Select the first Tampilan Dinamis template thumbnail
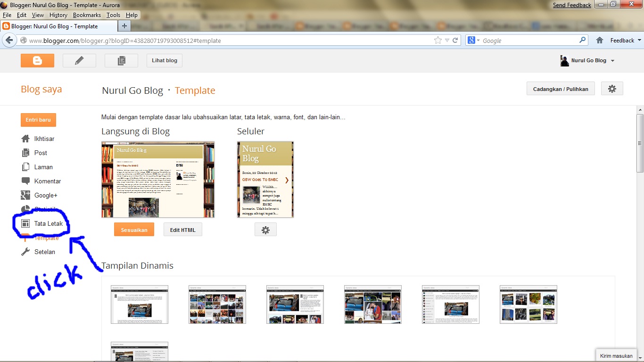Image resolution: width=644 pixels, height=362 pixels. (140, 304)
